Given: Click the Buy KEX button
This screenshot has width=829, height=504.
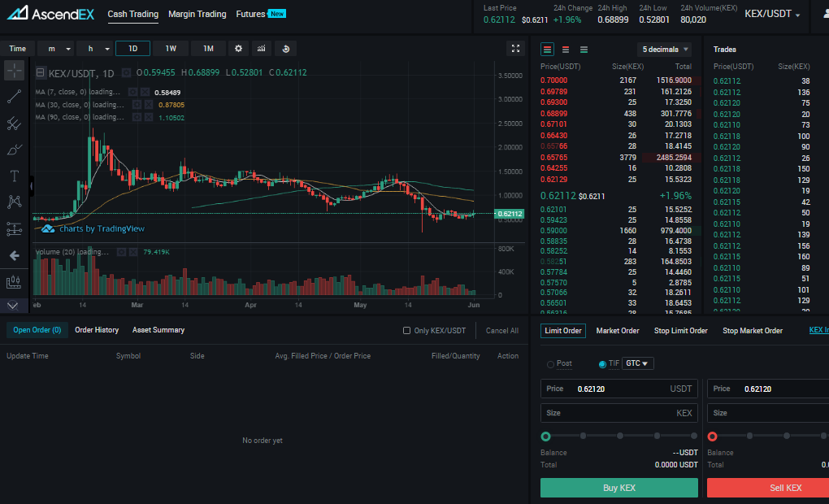Looking at the screenshot, I should (619, 488).
